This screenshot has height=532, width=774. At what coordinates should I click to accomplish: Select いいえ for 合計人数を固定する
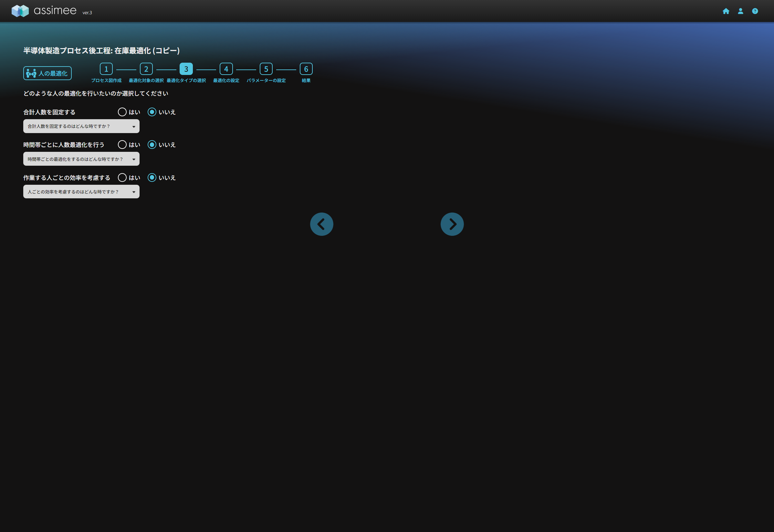pos(152,112)
